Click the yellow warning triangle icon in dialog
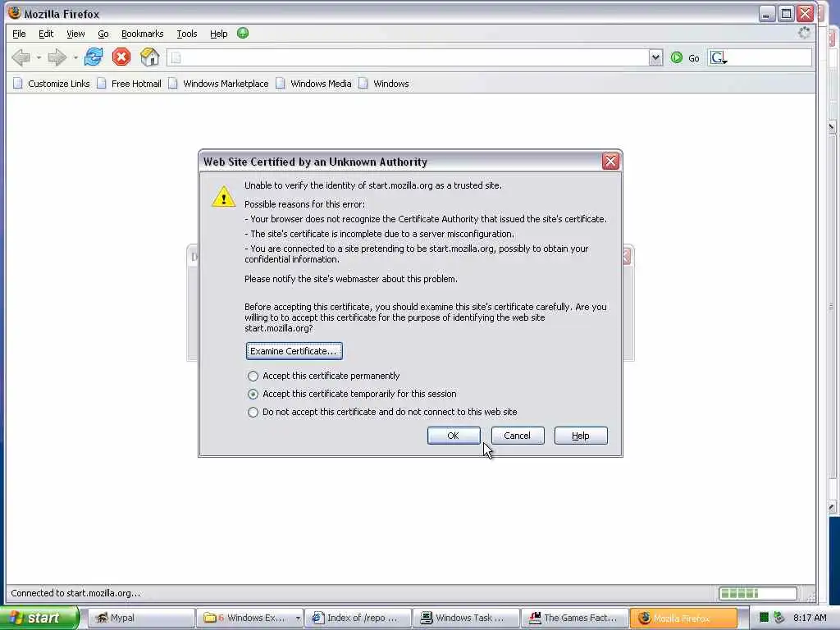The image size is (840, 630). tap(223, 196)
